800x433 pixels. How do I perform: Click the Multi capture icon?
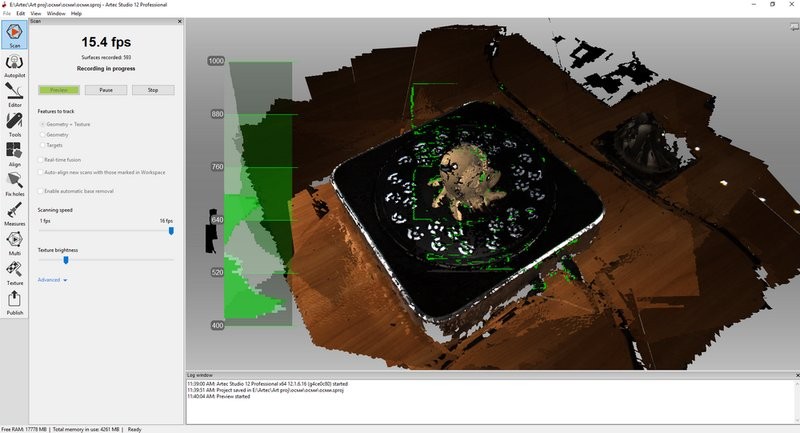(x=14, y=243)
